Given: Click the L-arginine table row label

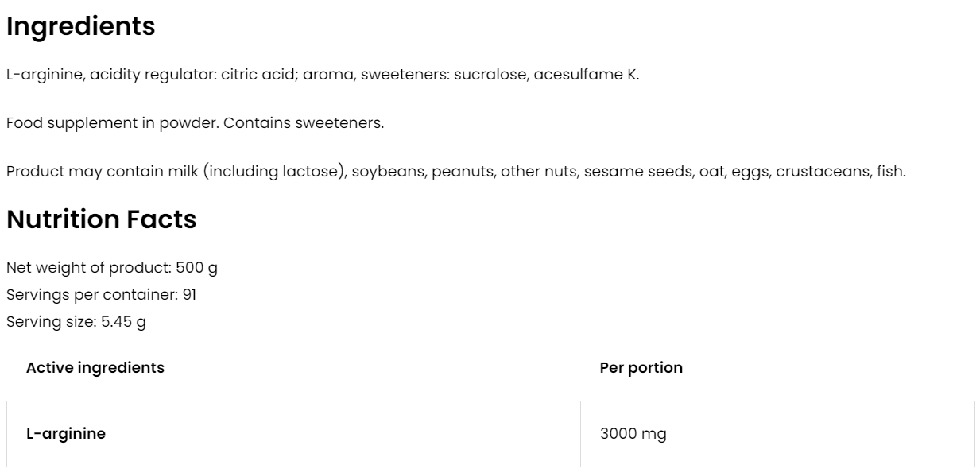Looking at the screenshot, I should point(66,434).
